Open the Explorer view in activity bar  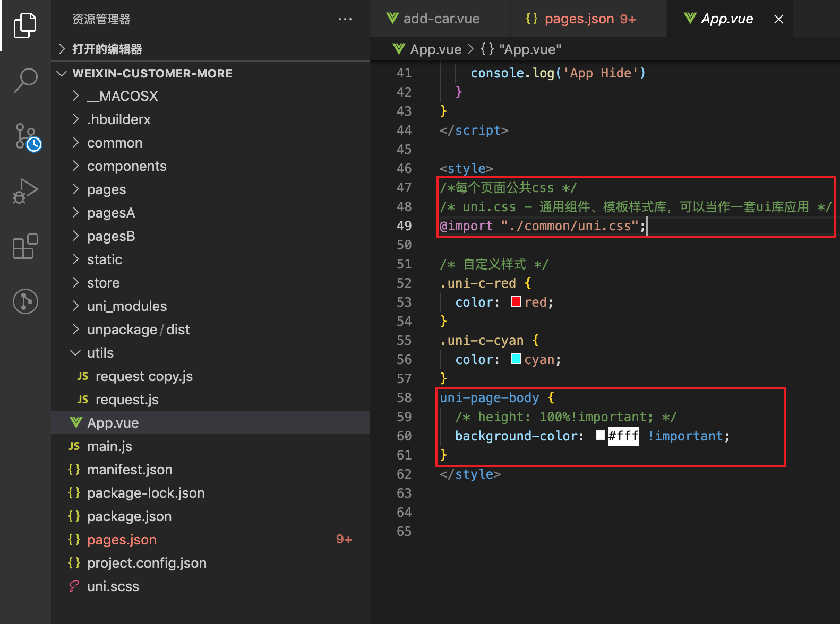25,25
